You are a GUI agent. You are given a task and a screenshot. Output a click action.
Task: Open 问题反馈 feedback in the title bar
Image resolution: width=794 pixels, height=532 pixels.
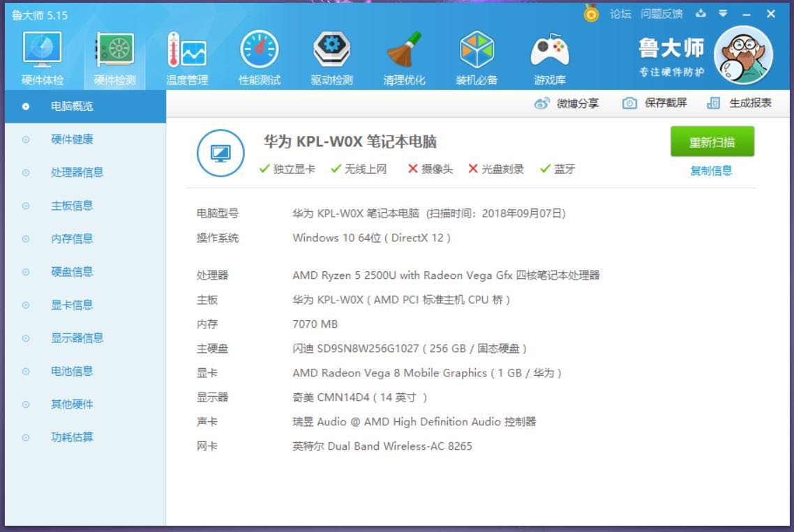(660, 13)
